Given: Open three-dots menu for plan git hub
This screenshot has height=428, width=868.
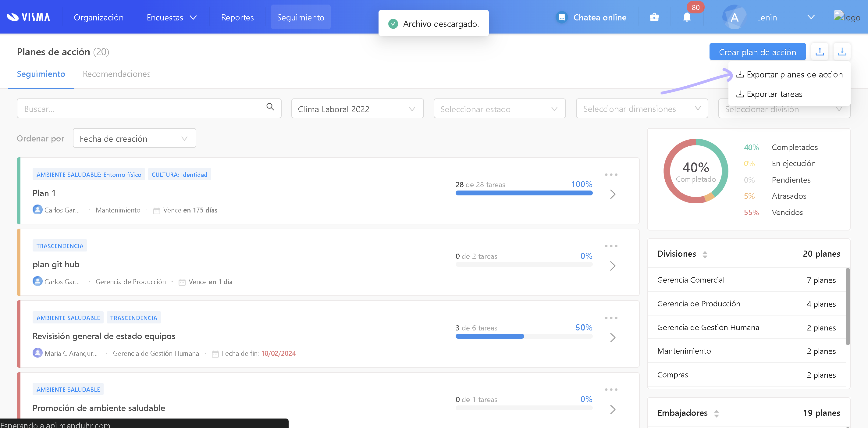Looking at the screenshot, I should [611, 246].
